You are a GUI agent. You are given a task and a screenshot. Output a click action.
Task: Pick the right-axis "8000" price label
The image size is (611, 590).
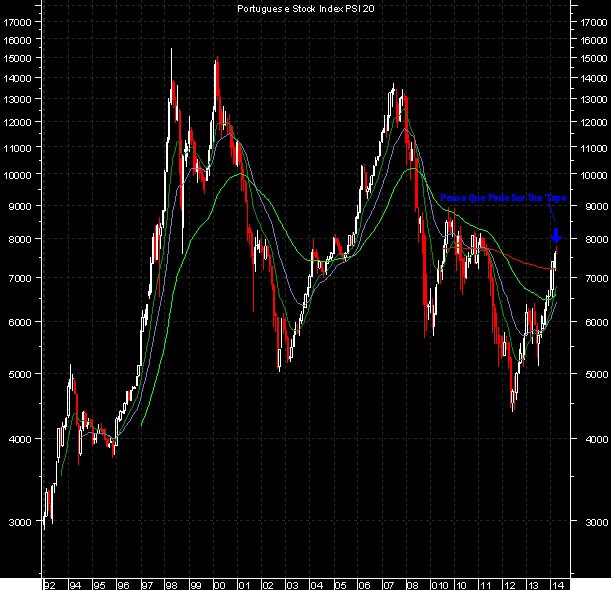point(597,239)
